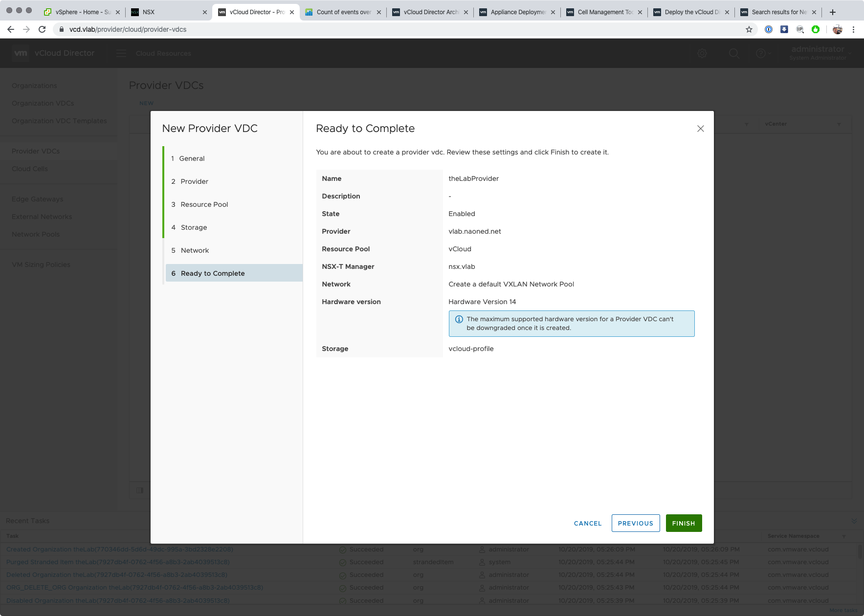Select the Network wizard step
The width and height of the screenshot is (864, 616).
tap(195, 250)
